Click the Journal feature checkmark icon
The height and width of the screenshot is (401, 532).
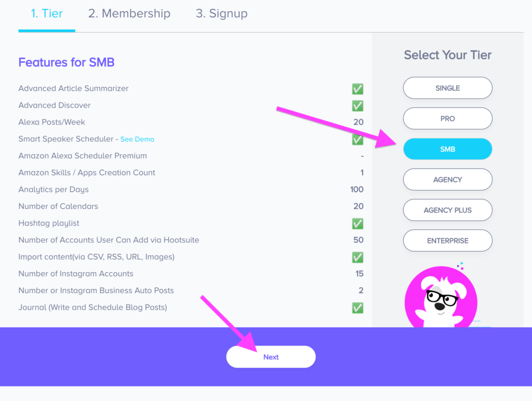pos(357,308)
